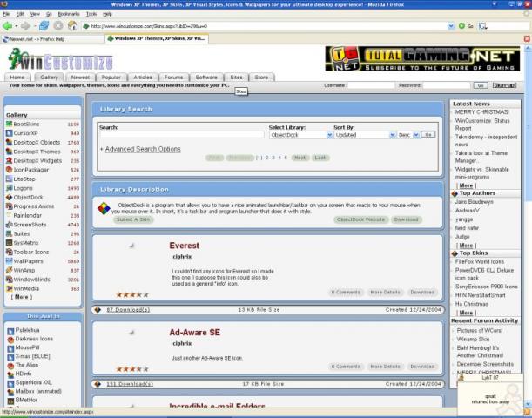Viewport: 532px width, 418px height.
Task: Click Submit A Skin button
Action: point(133,219)
